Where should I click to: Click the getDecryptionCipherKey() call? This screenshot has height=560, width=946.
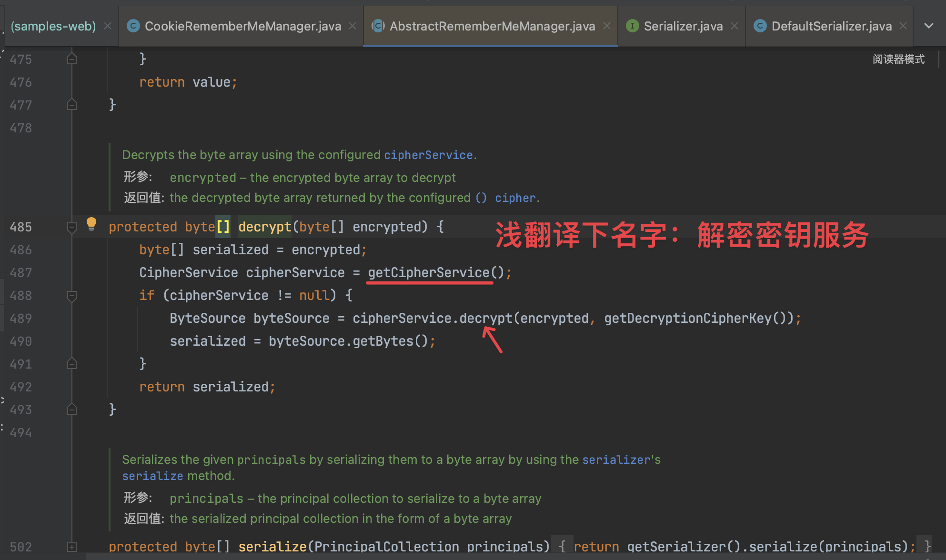[695, 318]
